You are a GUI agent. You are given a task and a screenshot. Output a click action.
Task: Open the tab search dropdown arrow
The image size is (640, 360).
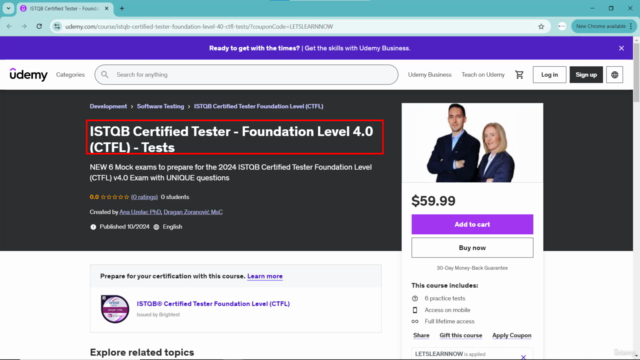tap(8, 8)
